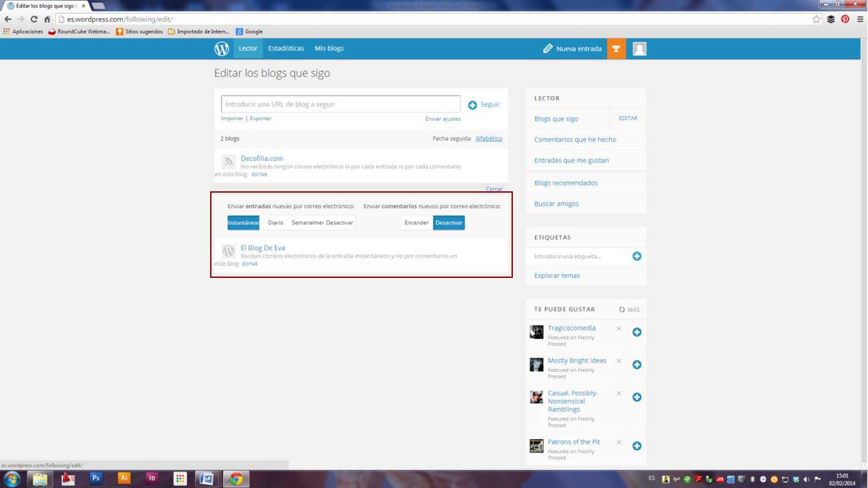Add tag with the plus icon
The width and height of the screenshot is (868, 488).
click(x=637, y=256)
